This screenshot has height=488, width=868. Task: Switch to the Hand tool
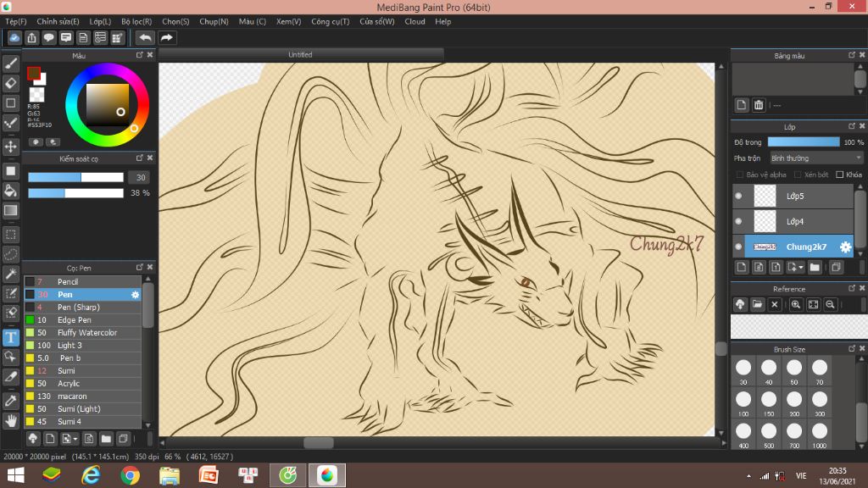point(10,421)
